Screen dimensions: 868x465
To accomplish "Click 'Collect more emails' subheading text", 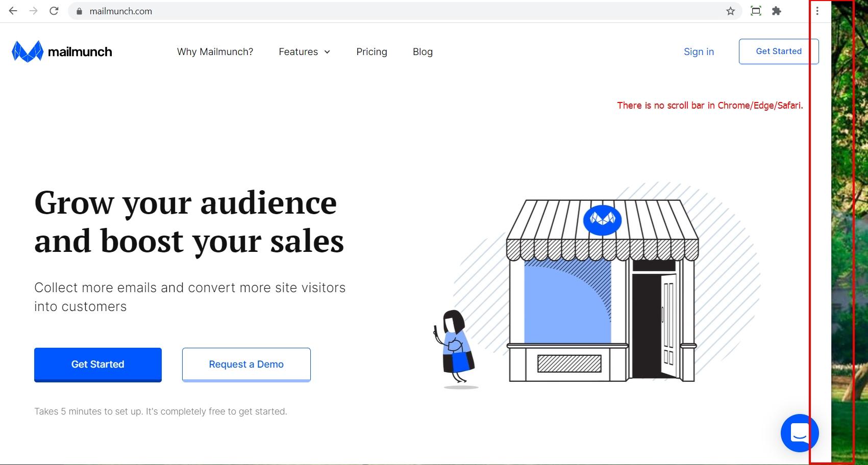I will coord(190,297).
